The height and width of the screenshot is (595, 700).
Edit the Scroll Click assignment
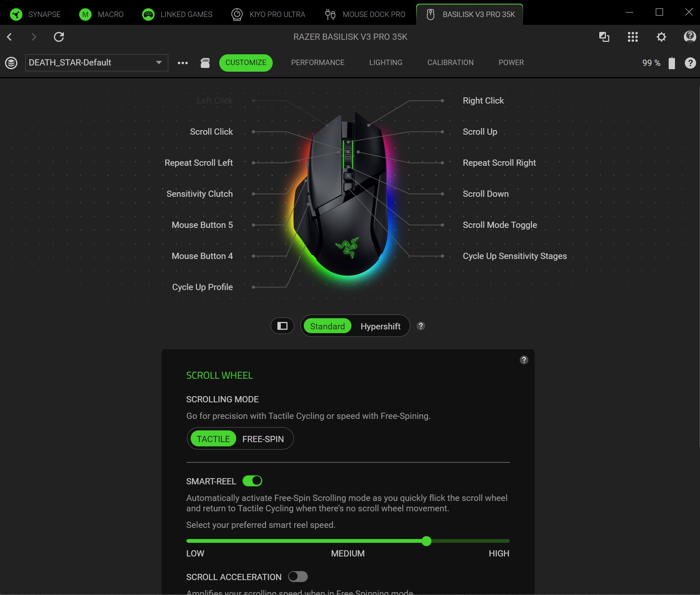(211, 132)
